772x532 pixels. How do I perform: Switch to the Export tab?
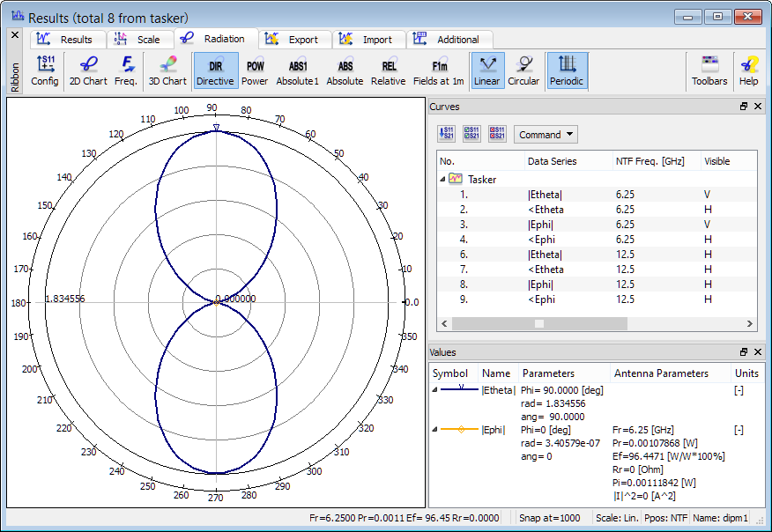click(295, 40)
